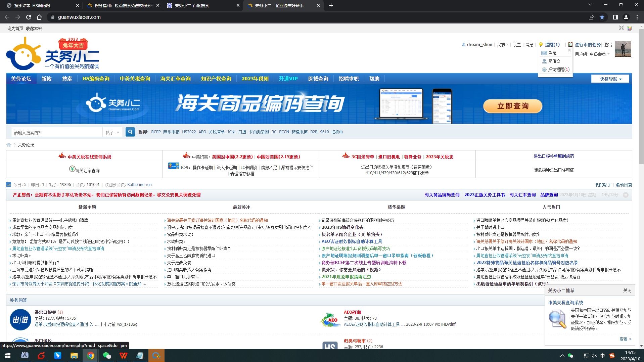This screenshot has height=362, width=644.
Task: Click the 立即查询 banner button
Action: tap(513, 106)
